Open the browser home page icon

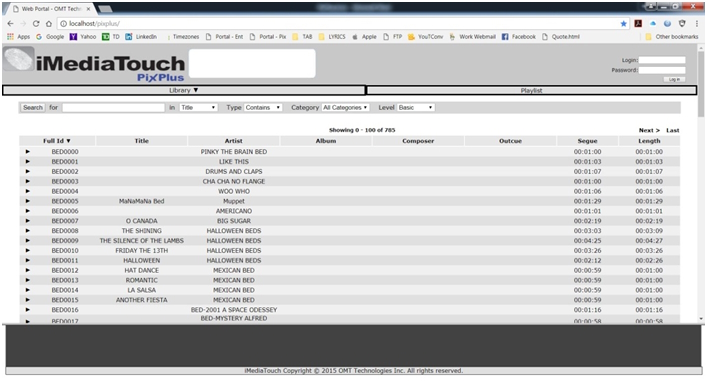49,23
